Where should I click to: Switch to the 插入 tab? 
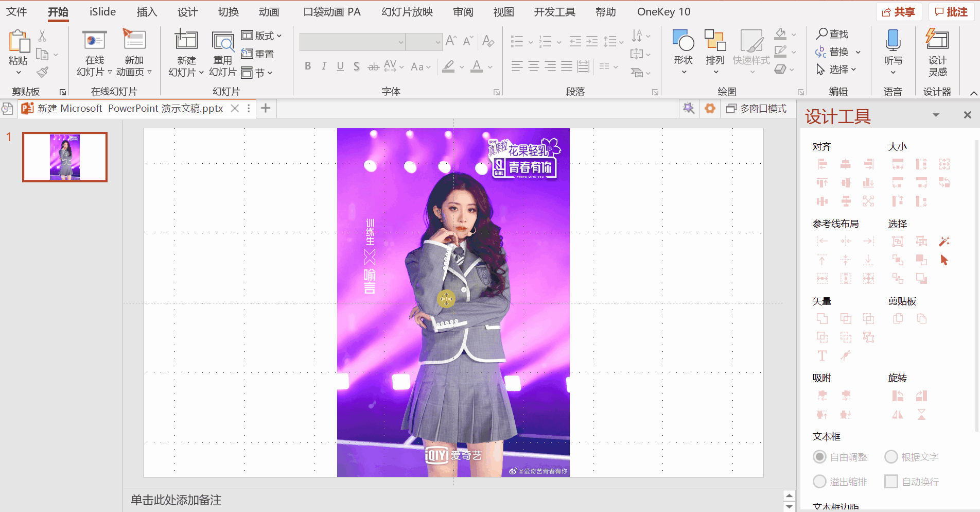click(147, 12)
